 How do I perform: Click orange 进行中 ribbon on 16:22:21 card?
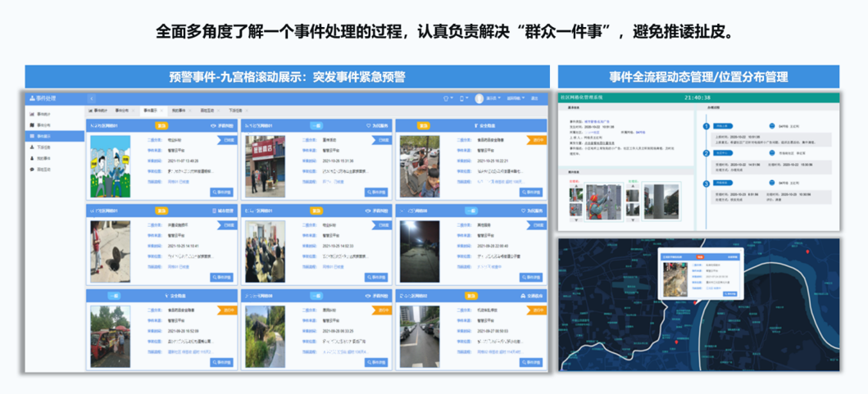pyautogui.click(x=536, y=140)
